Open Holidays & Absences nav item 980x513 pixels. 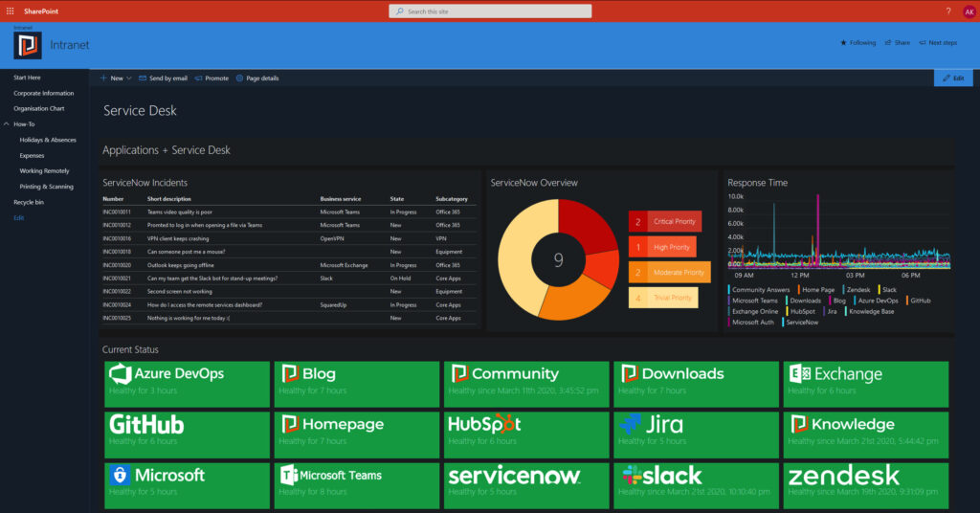coord(48,140)
